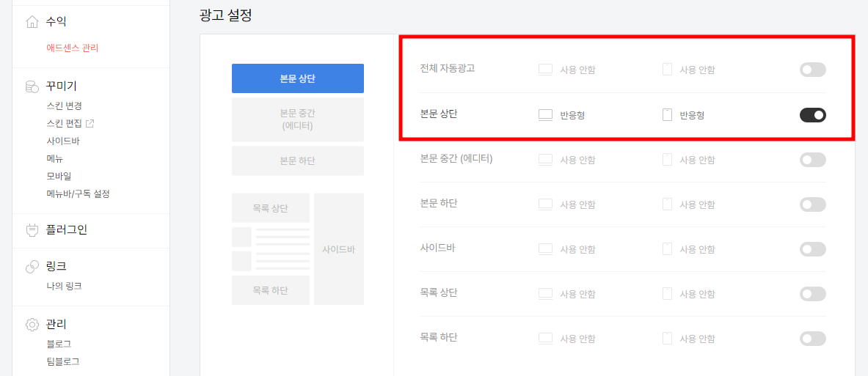Click 반응형 mobile setting for 본문 상단
868x376 pixels.
point(692,116)
